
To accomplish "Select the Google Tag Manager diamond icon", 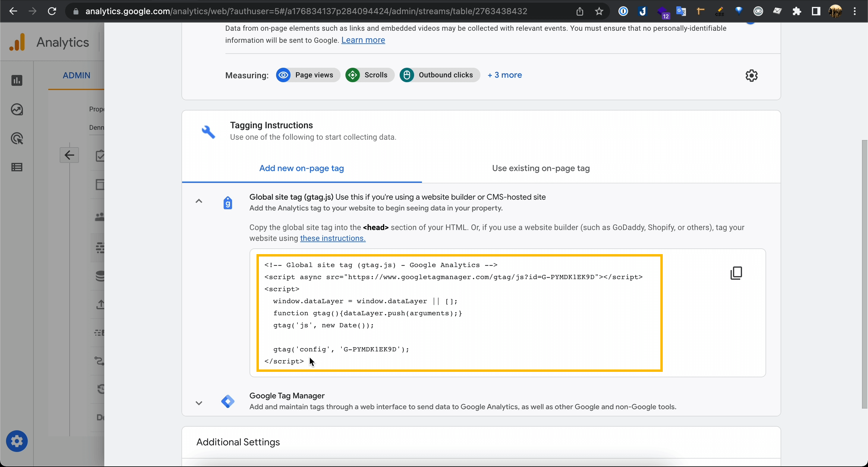I will coord(228,401).
